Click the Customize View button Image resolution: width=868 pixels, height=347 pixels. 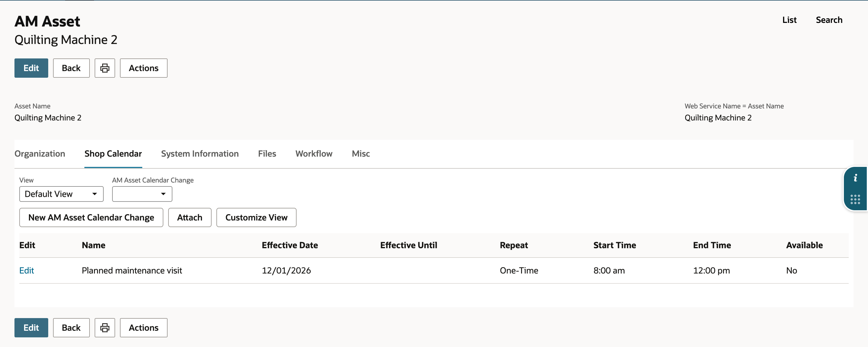pos(256,217)
